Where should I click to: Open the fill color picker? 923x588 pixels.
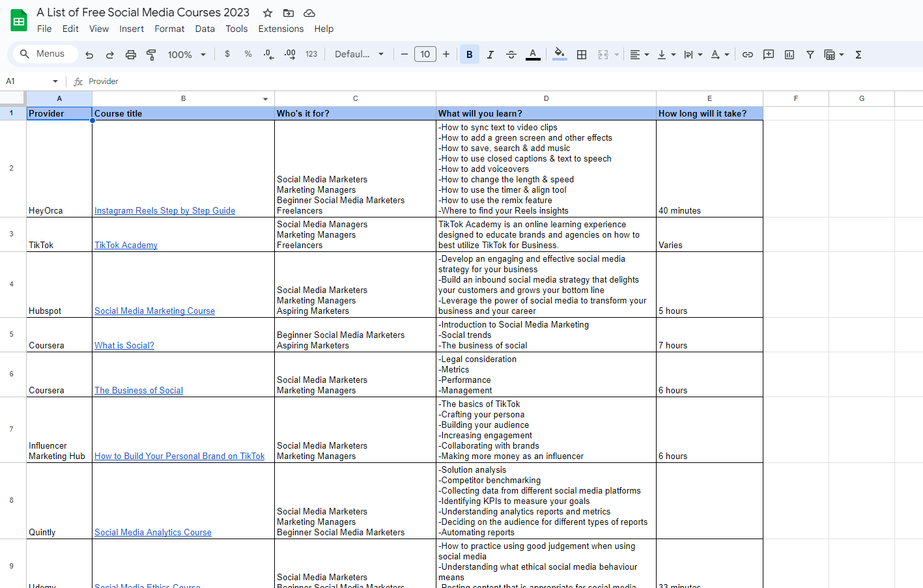click(x=560, y=55)
